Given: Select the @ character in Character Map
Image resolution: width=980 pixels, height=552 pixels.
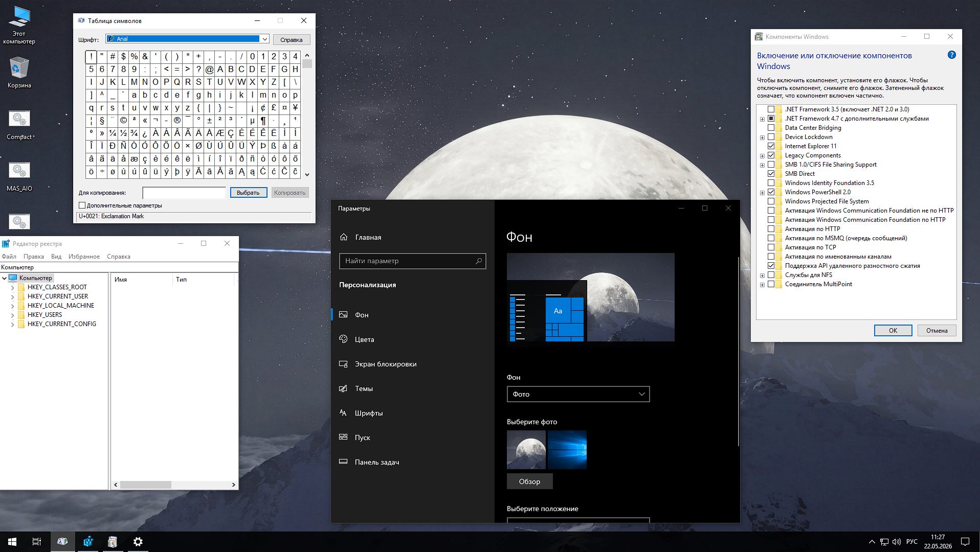Looking at the screenshot, I should 209,70.
